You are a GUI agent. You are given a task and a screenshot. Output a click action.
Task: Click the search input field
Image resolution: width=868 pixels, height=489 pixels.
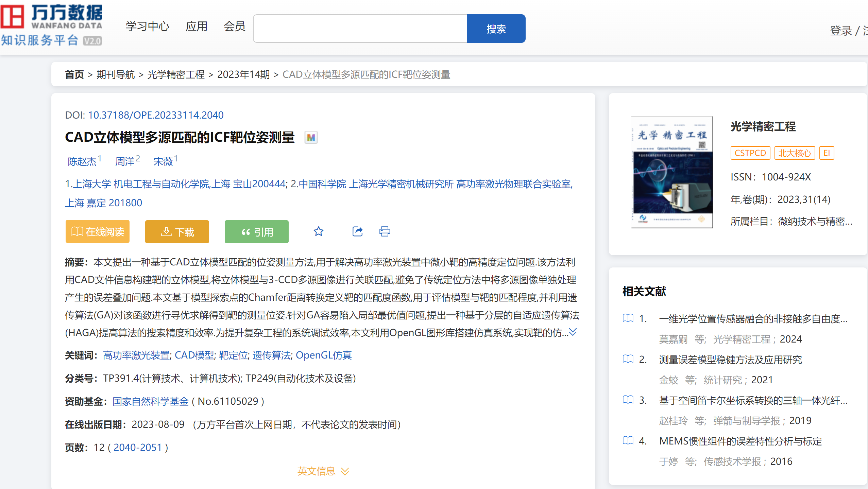click(x=360, y=29)
